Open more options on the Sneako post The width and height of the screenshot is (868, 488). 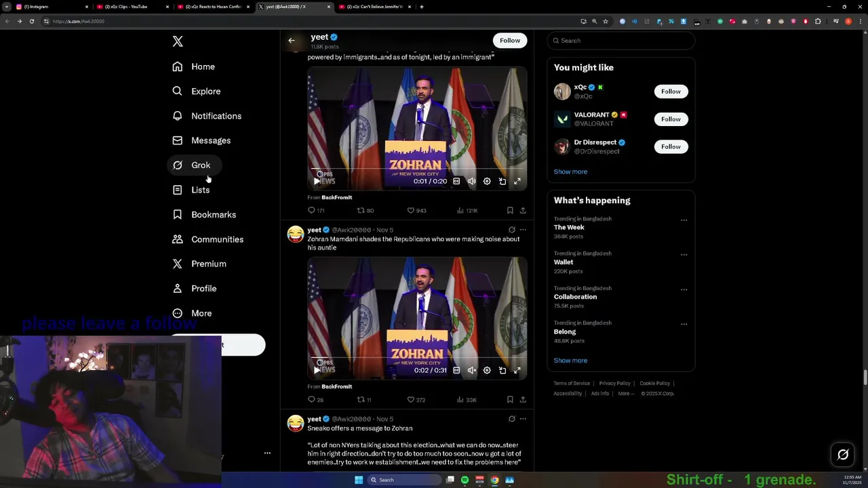pos(523,419)
